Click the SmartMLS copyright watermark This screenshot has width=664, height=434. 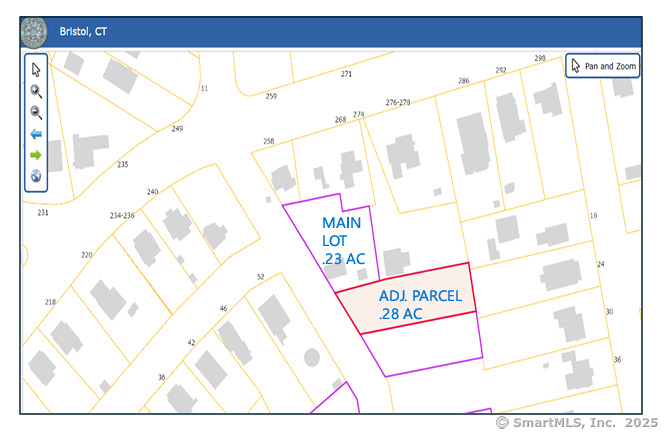(x=577, y=423)
